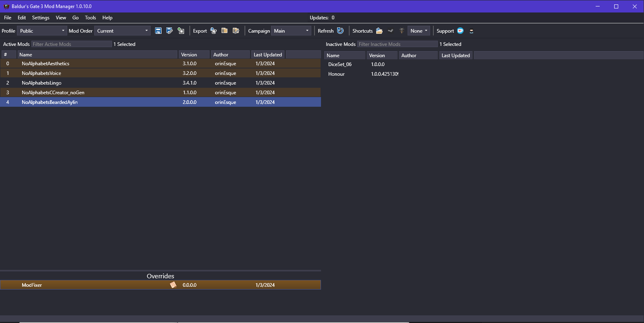
Task: Click the blue Refresh arrow icon
Action: click(x=340, y=31)
